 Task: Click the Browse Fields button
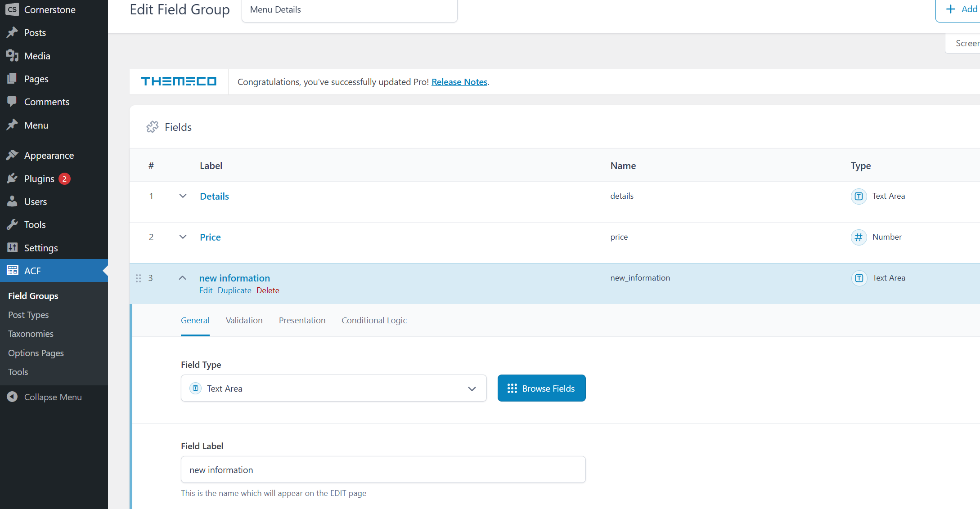541,388
